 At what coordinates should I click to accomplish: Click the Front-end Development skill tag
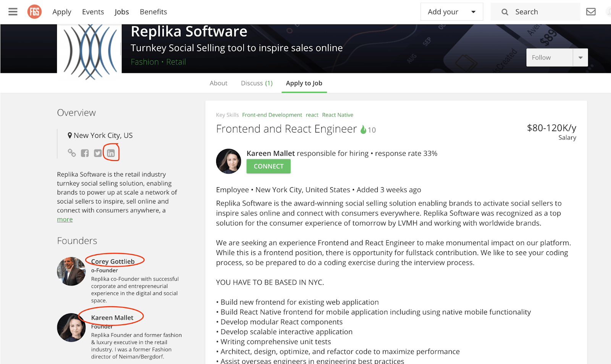272,115
